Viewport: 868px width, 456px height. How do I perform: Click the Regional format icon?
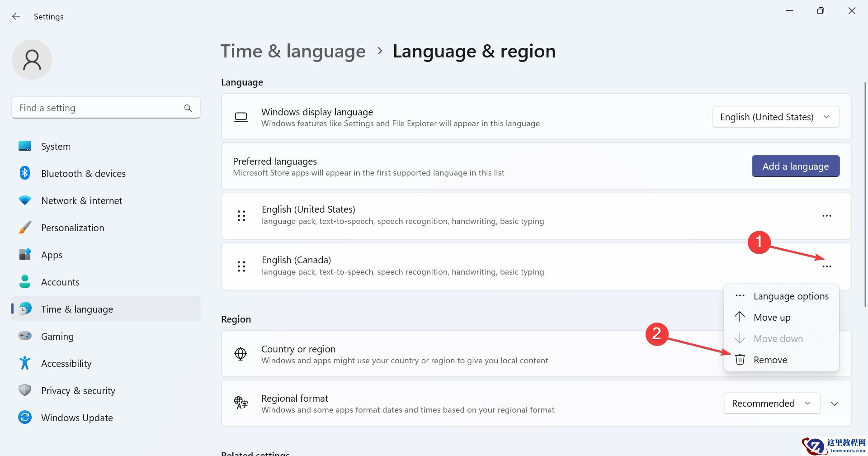point(241,403)
